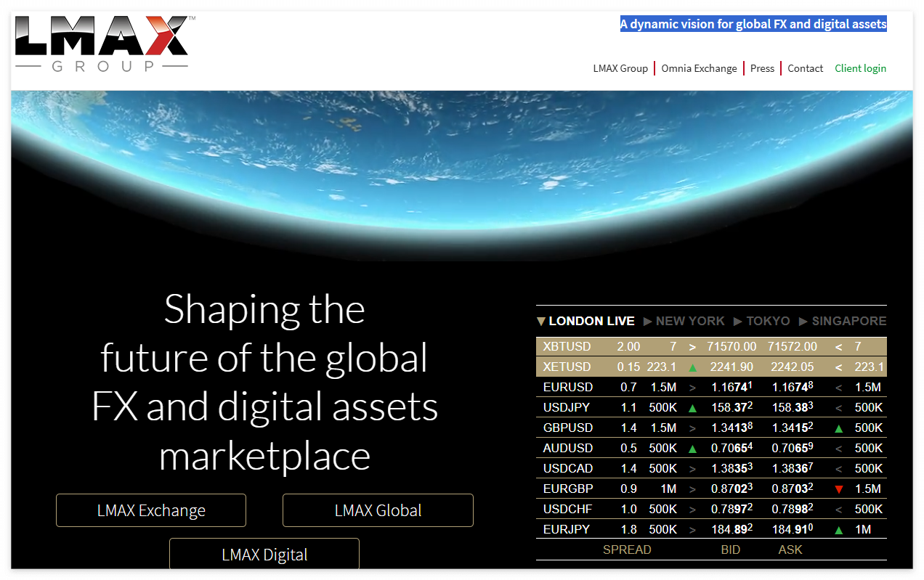Image resolution: width=924 pixels, height=580 pixels.
Task: Click the EURJPY ask price 184.910
Action: click(793, 529)
